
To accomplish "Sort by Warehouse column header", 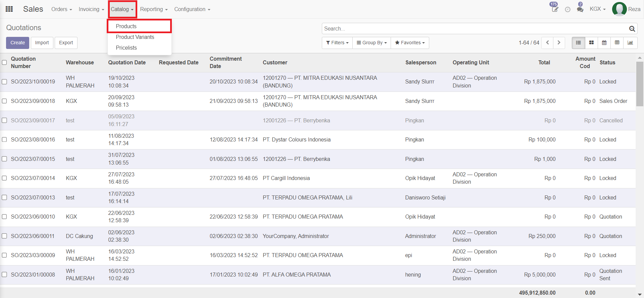I will 80,62.
